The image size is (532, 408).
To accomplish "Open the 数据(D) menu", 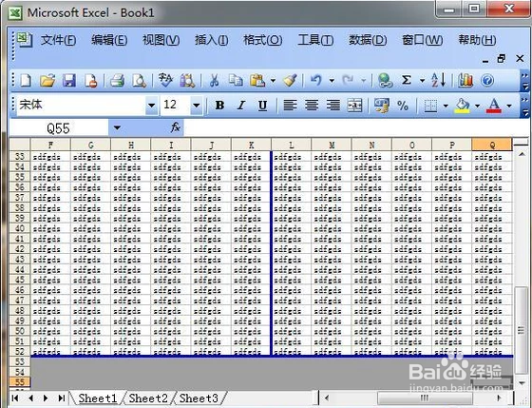I will [368, 40].
